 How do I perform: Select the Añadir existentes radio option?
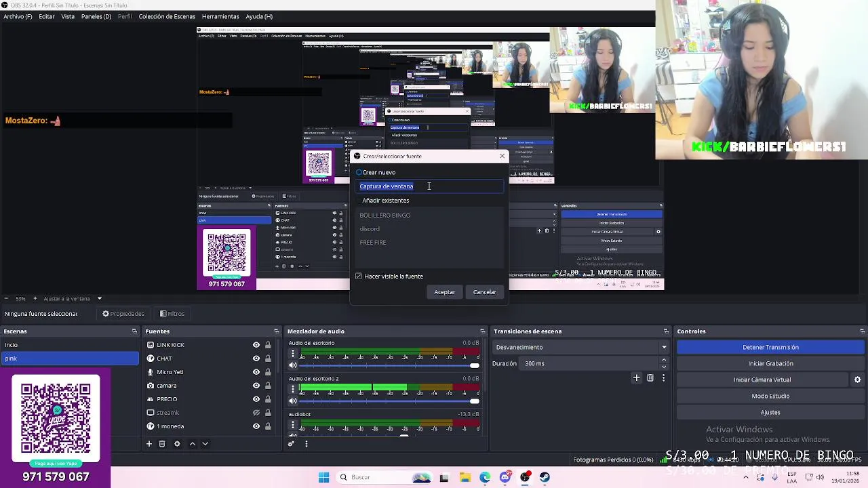359,201
